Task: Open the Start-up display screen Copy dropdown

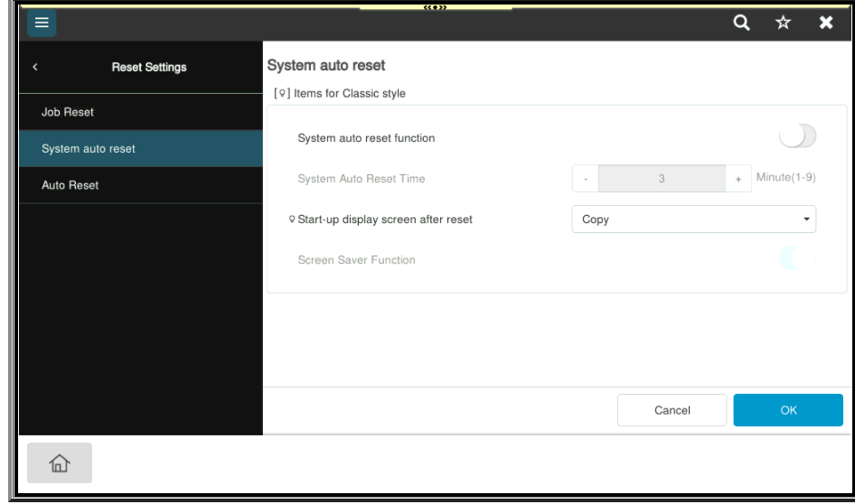Action: 692,219
